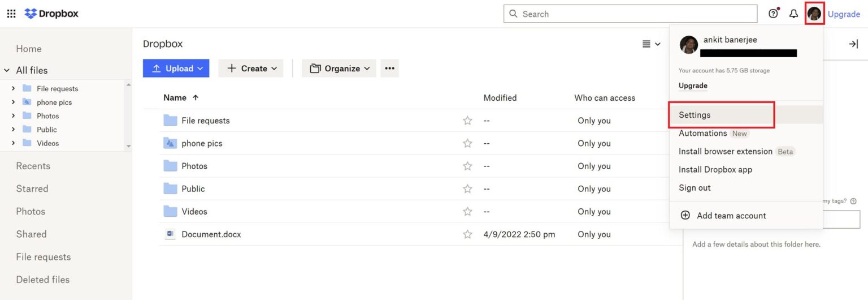Open the three-dot more options button
This screenshot has width=868, height=300.
[x=389, y=68]
